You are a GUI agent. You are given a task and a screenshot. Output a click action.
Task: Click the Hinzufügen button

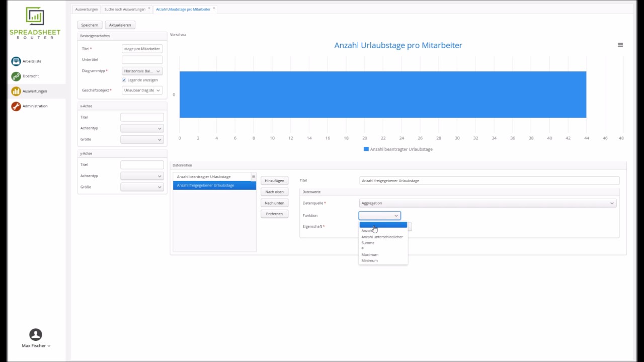pos(274,180)
